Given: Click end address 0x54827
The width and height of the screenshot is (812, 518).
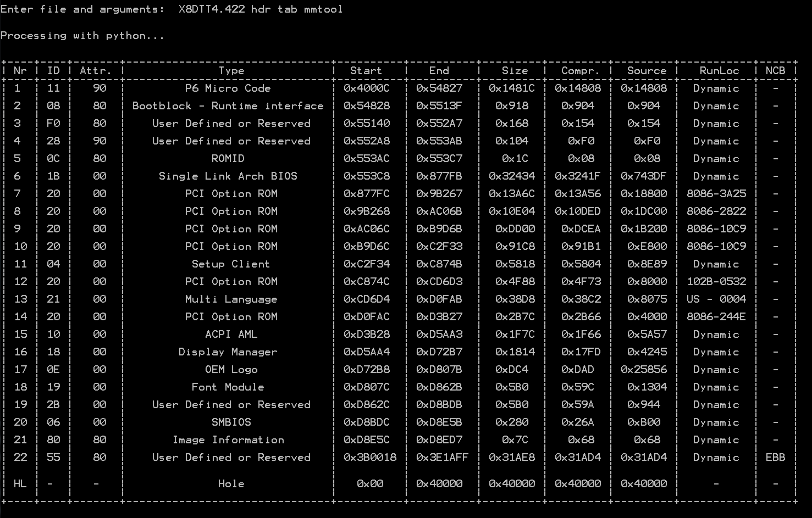Looking at the screenshot, I should [439, 88].
